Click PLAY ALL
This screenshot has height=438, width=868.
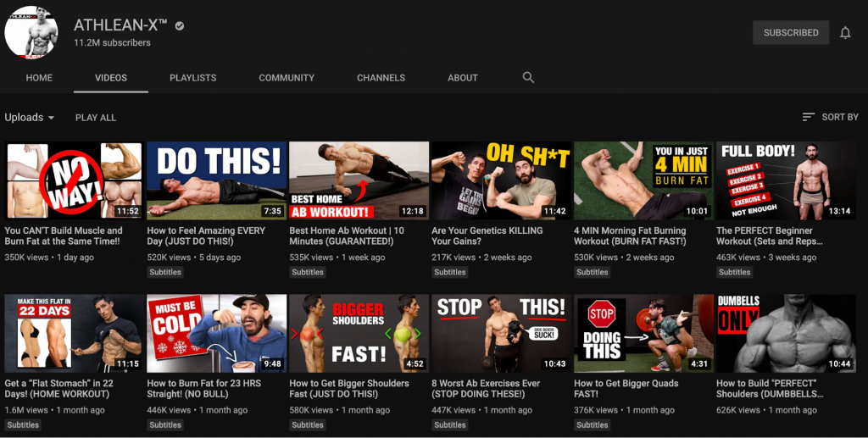(x=96, y=117)
